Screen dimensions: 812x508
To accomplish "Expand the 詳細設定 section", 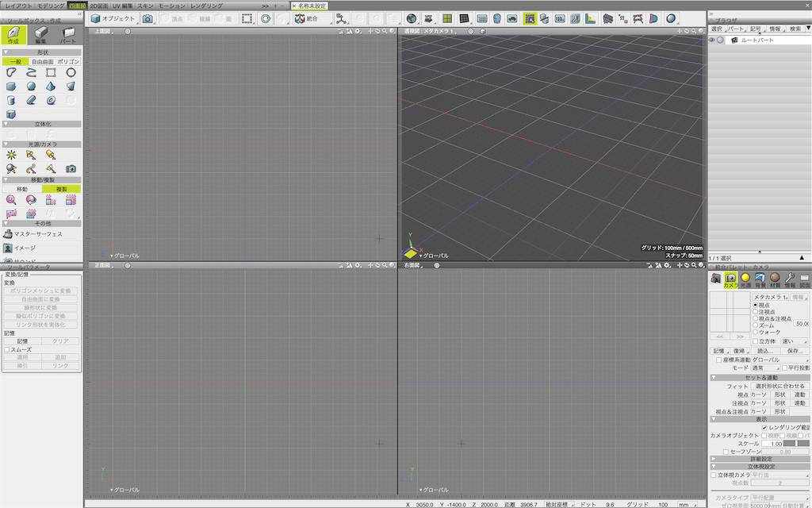I will coord(714,459).
